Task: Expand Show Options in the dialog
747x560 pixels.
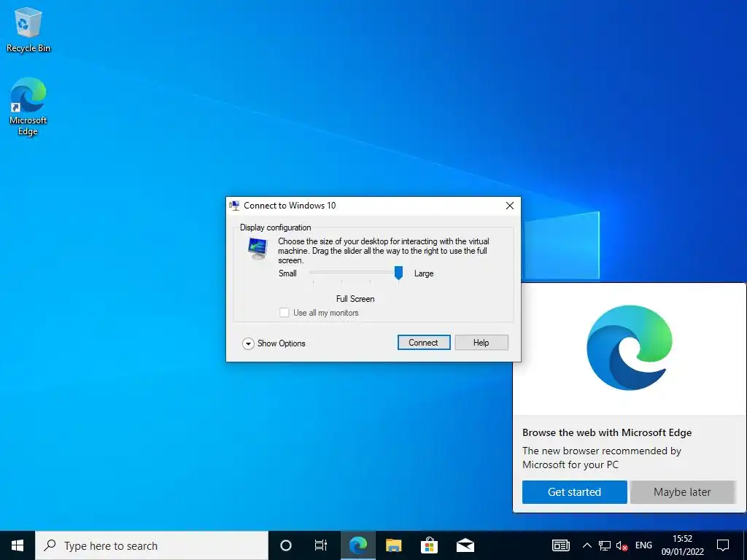Action: (274, 343)
